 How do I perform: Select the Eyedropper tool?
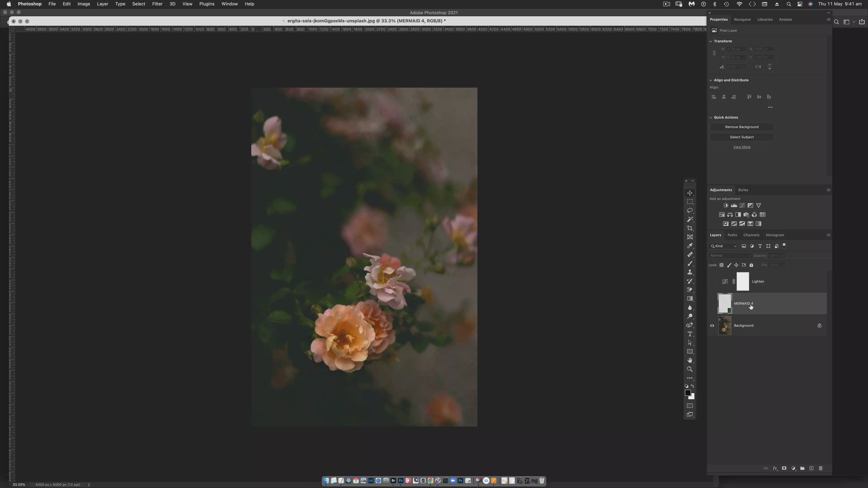(690, 246)
